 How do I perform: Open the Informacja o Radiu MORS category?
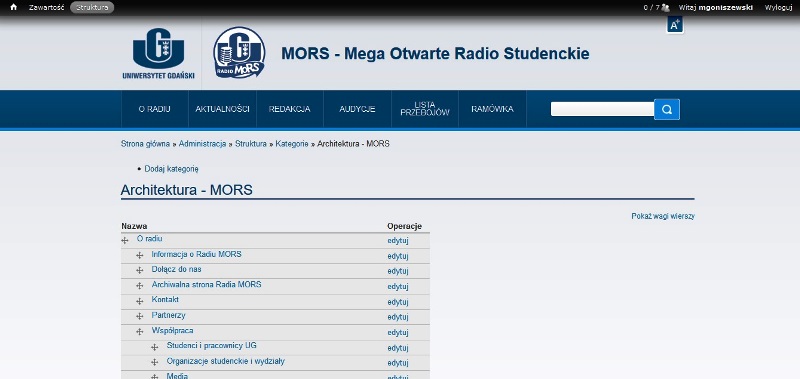196,254
